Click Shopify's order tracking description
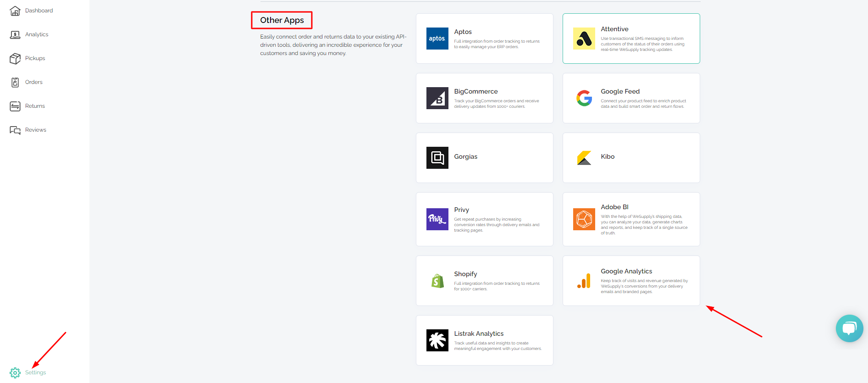The width and height of the screenshot is (868, 383). coord(497,286)
